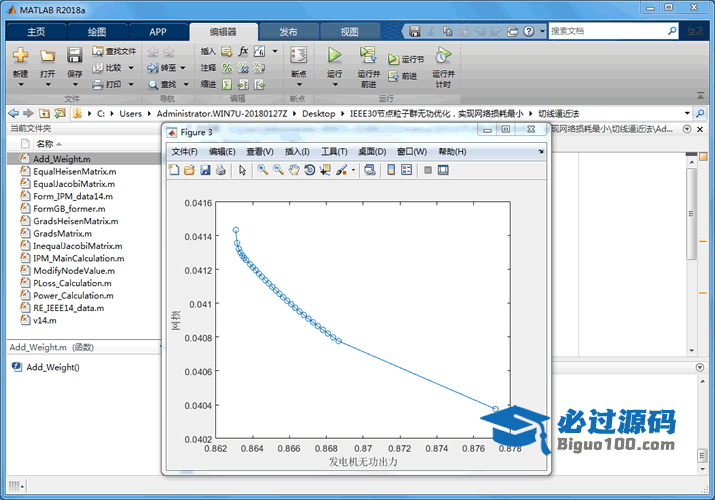Screen dimensions: 715x500
Task: Click the comment percent (%) icon
Action: click(227, 68)
